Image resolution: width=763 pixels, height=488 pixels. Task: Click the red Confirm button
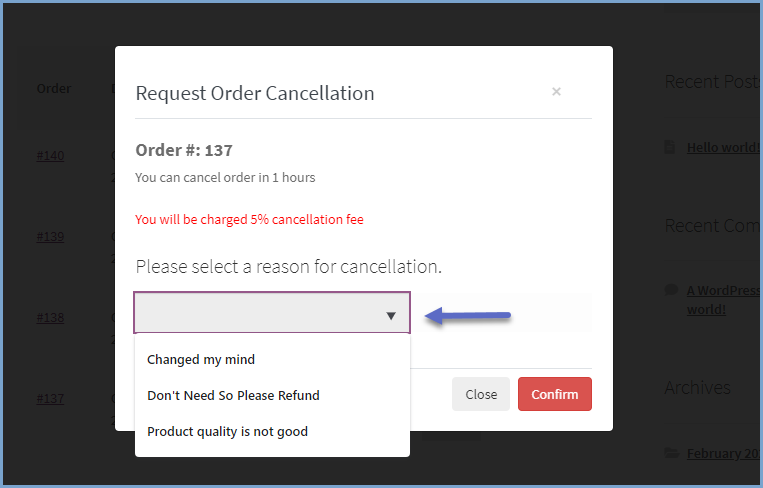click(x=555, y=394)
